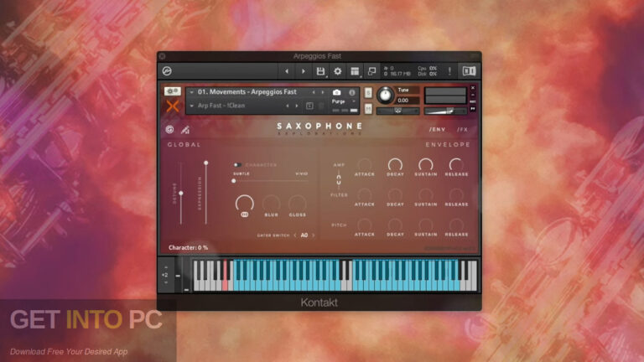Click the Detune slider handle
The image size is (644, 362).
(181, 193)
